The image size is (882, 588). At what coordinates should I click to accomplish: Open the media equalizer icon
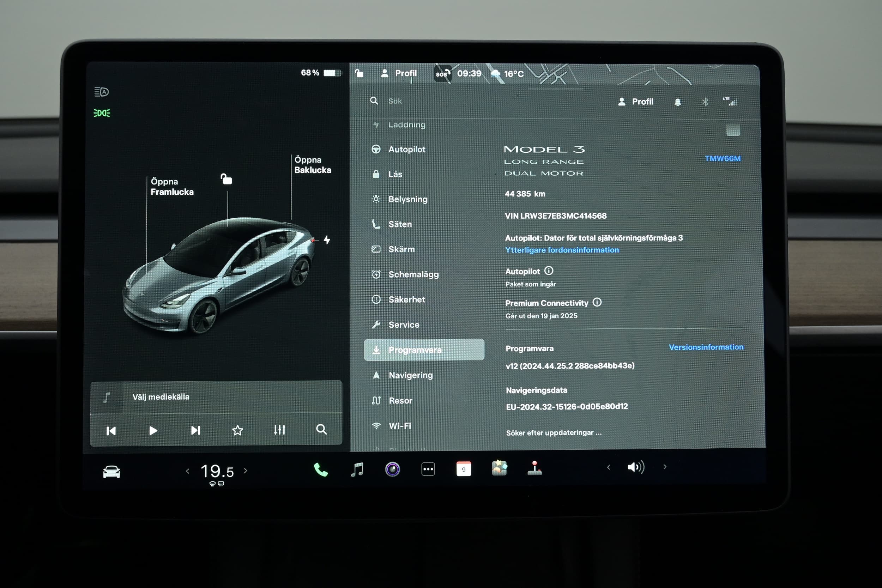tap(279, 430)
